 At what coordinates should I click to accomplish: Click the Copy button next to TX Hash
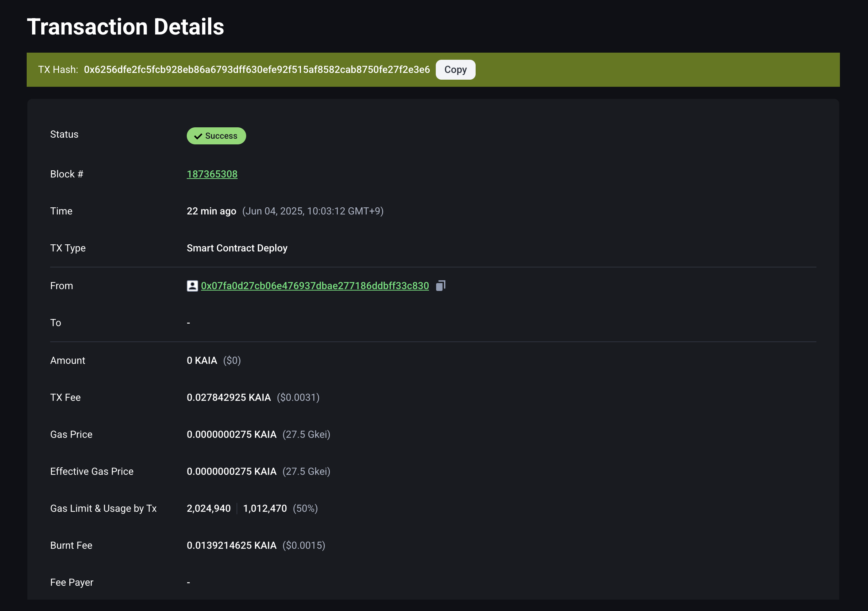(x=455, y=69)
